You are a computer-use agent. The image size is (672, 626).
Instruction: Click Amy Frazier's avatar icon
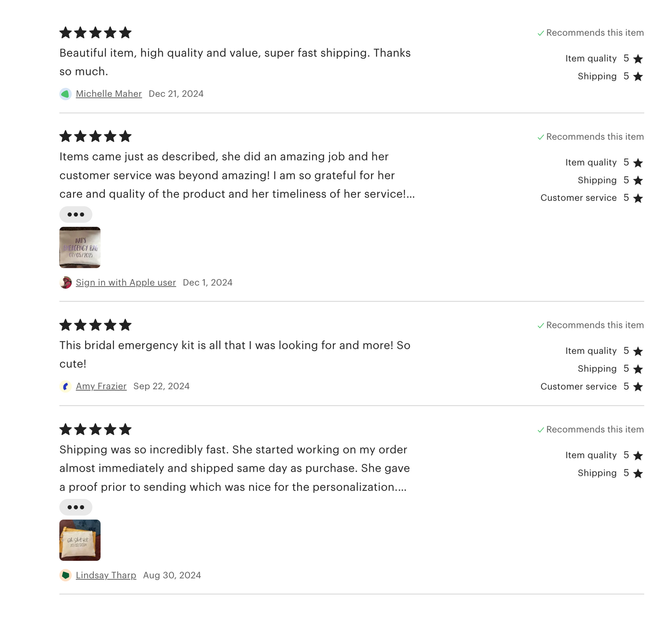66,386
